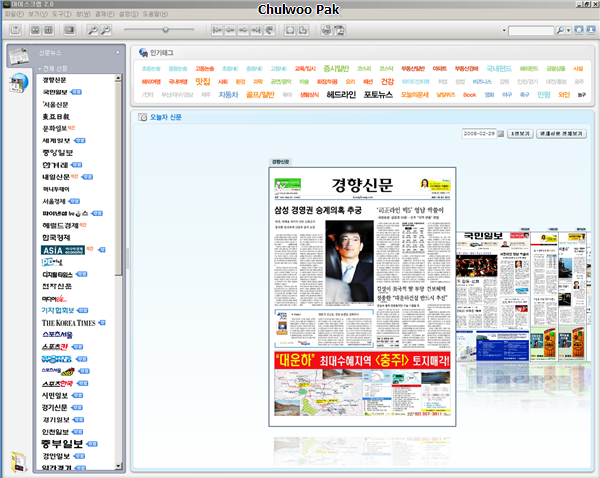Screen dimensions: 600x478
Task: Jump to first page arrow icon
Action: coord(217,30)
